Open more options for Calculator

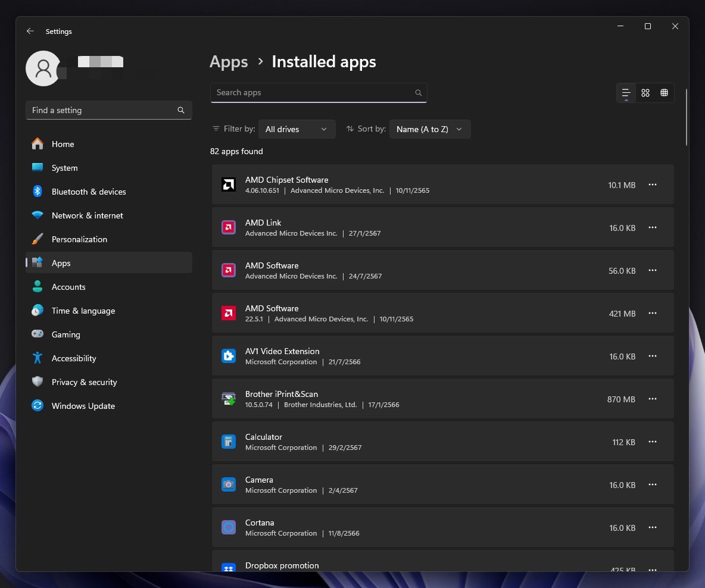click(653, 442)
